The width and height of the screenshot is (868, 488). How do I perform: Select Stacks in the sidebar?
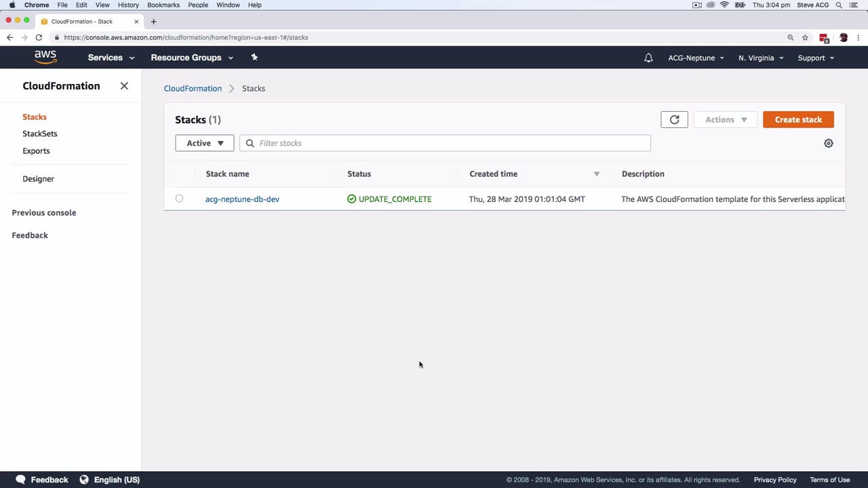[35, 117]
